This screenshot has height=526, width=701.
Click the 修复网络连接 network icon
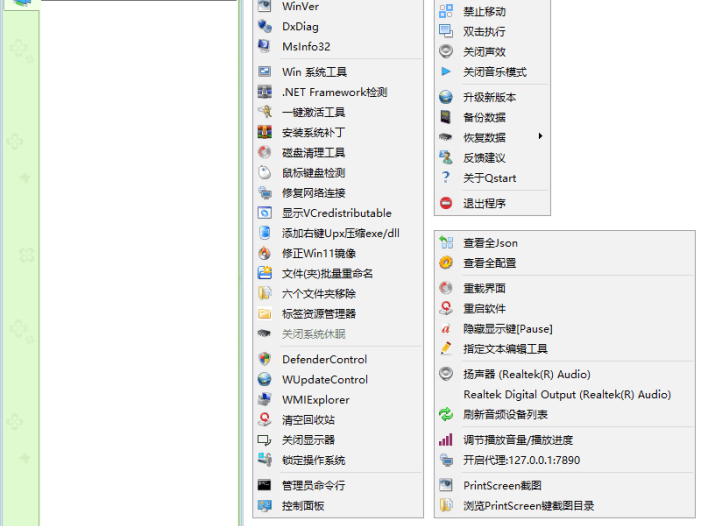click(265, 193)
